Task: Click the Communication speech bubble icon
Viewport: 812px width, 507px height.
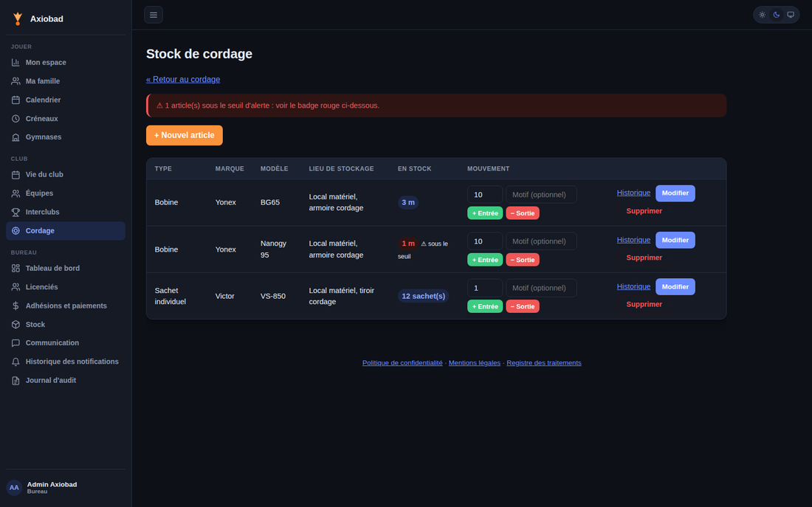Action: pyautogui.click(x=16, y=343)
